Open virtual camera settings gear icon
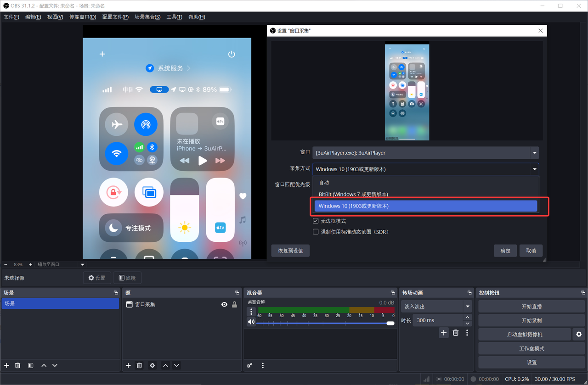Image resolution: width=588 pixels, height=385 pixels. [579, 335]
